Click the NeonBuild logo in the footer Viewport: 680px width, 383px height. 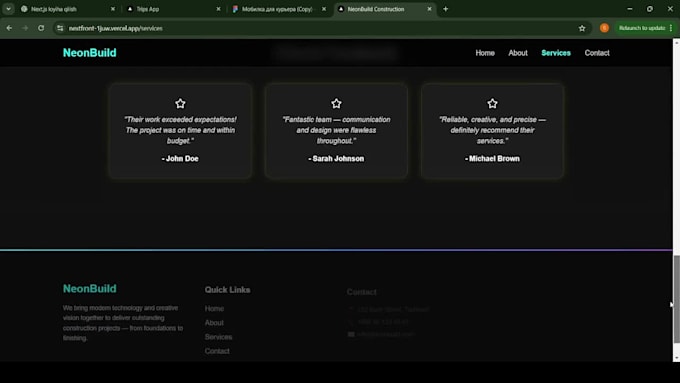coord(90,288)
